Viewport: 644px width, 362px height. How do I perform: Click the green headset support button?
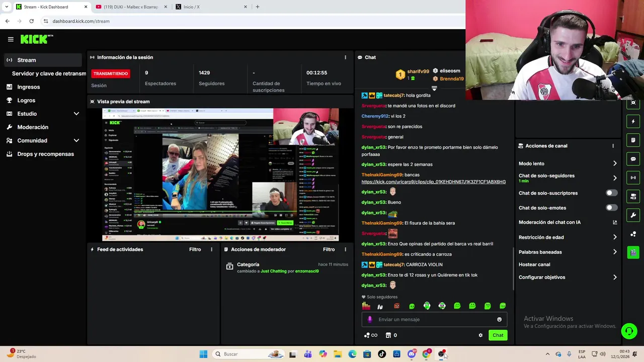[x=629, y=331]
